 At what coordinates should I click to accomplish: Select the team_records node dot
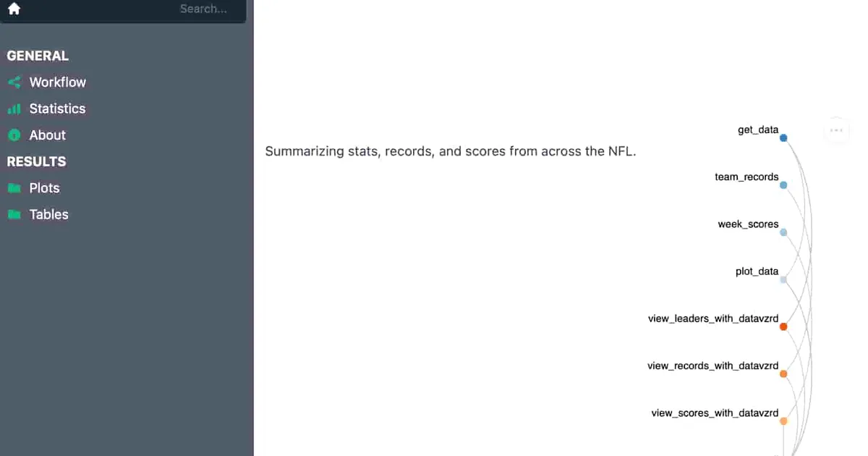[783, 185]
